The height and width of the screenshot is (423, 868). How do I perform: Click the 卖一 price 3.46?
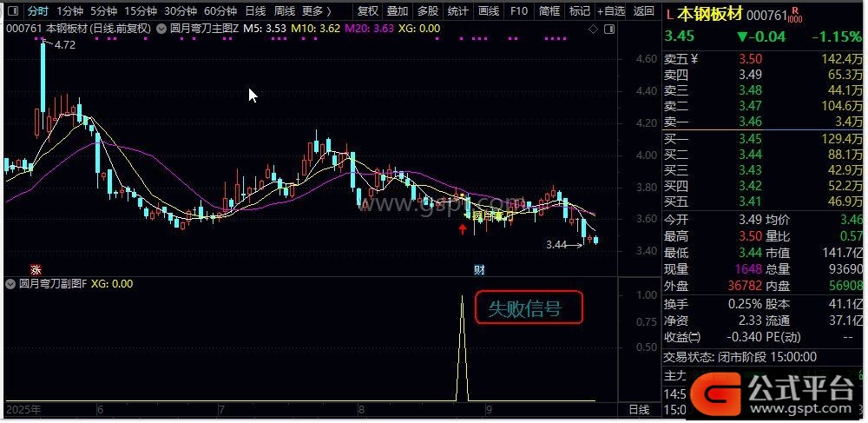coord(750,122)
